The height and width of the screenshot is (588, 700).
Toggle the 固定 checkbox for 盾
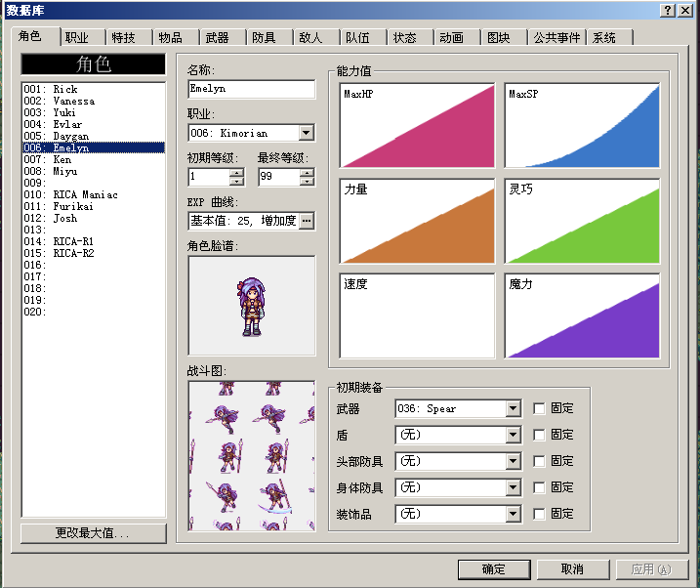tap(539, 435)
